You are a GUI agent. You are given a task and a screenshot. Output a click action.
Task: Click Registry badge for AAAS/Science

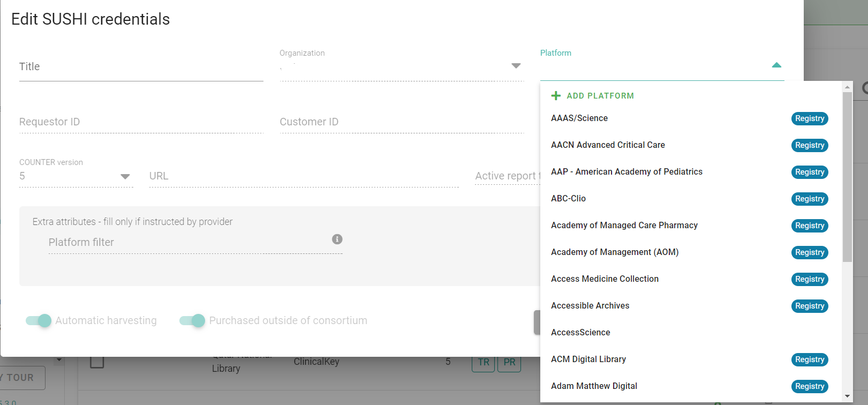pos(810,118)
